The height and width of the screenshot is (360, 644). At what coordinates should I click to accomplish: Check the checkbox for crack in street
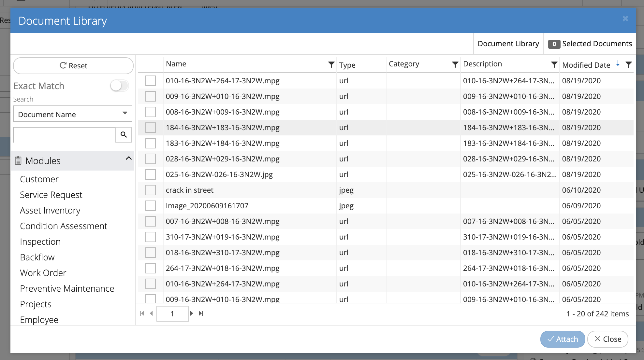(x=151, y=190)
